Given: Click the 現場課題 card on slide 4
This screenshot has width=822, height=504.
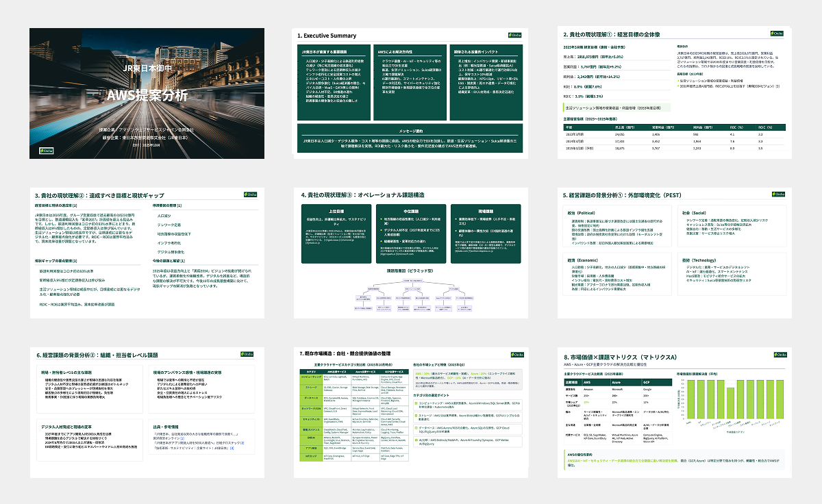Looking at the screenshot, I should coord(484,234).
